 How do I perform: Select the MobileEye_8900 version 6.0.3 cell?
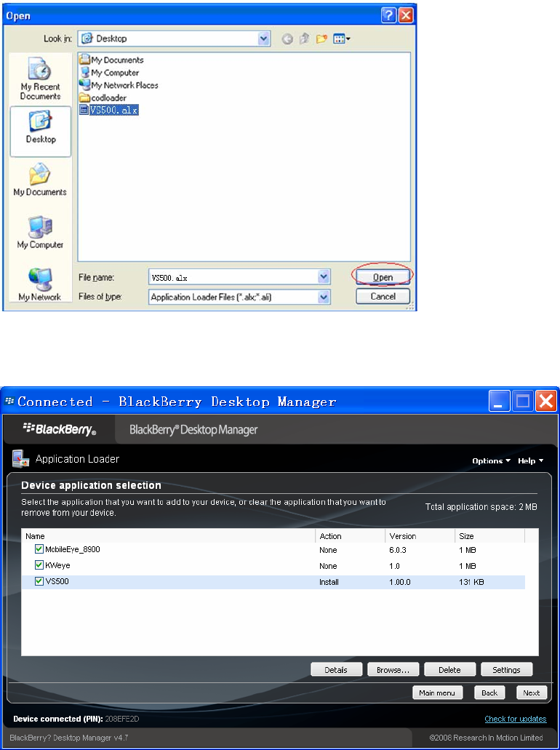coord(398,550)
